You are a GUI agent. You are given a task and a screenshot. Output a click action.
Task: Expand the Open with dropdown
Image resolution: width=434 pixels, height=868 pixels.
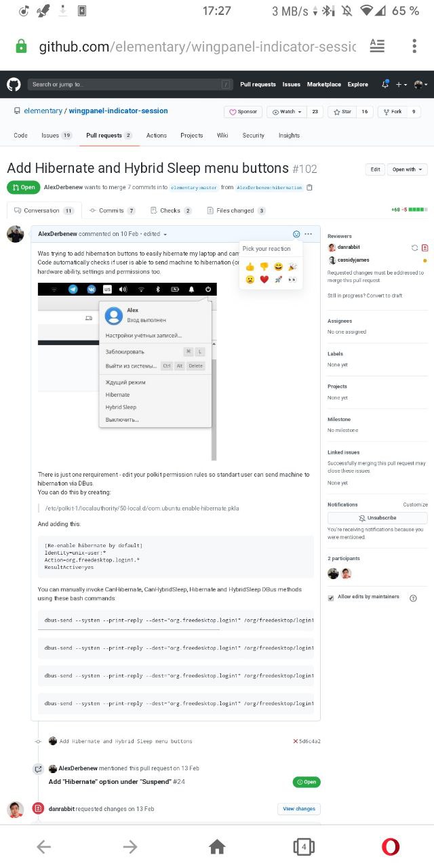[x=408, y=170]
